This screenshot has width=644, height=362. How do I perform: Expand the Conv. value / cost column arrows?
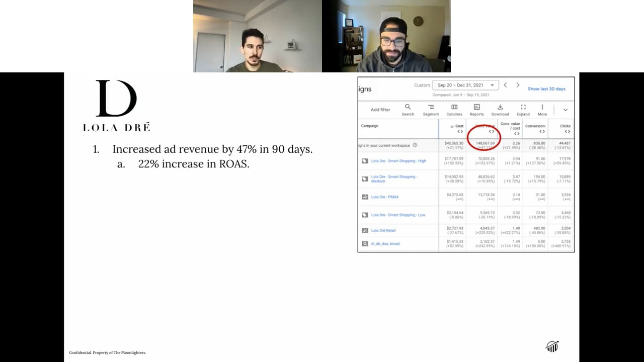point(517,134)
